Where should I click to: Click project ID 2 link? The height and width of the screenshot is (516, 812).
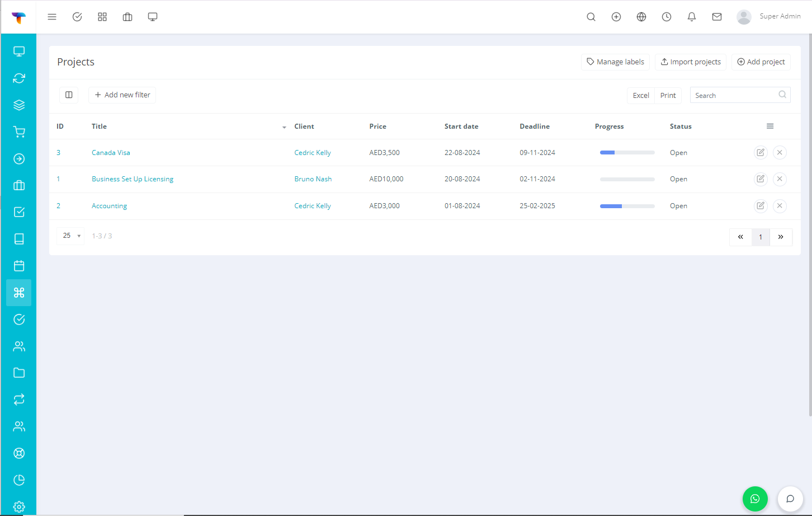click(x=58, y=206)
